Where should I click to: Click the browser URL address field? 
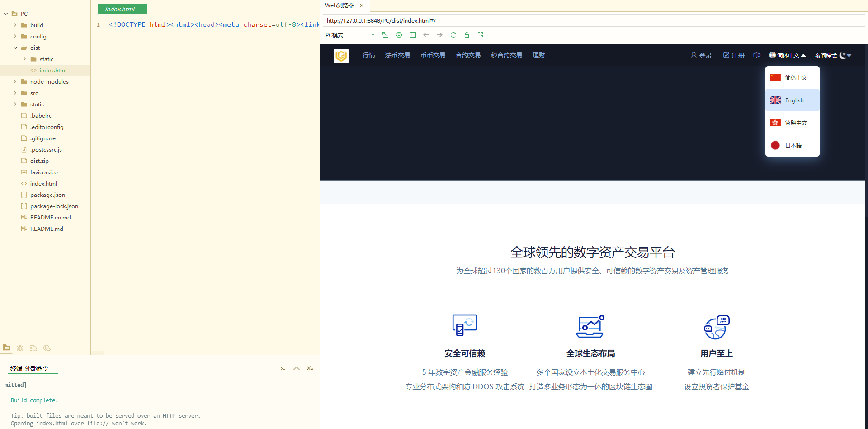(588, 21)
